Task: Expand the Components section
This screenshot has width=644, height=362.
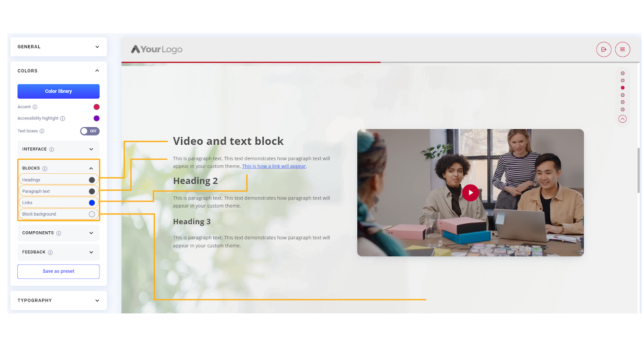Action: click(91, 233)
